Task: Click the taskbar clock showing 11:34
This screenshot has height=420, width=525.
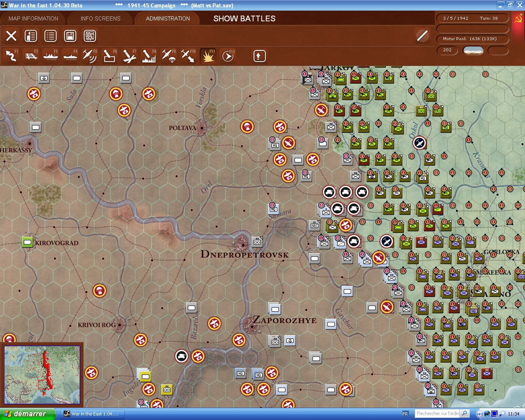Action: 513,414
